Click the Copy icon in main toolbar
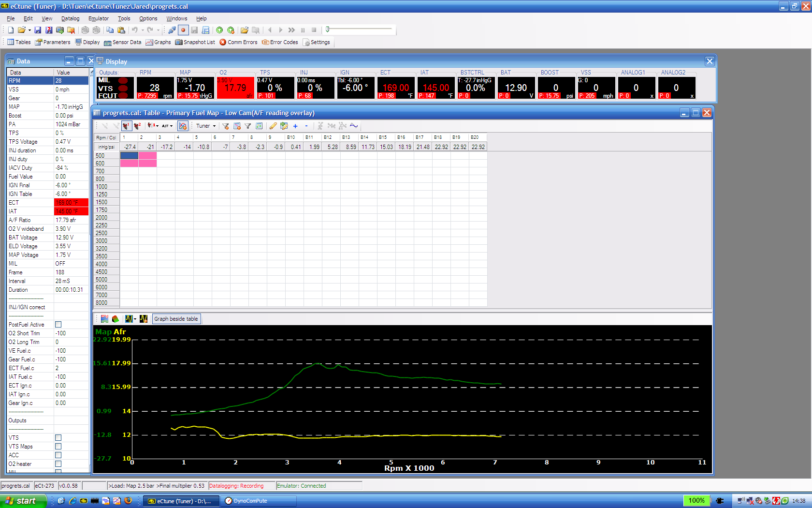The image size is (812, 508). tap(110, 30)
